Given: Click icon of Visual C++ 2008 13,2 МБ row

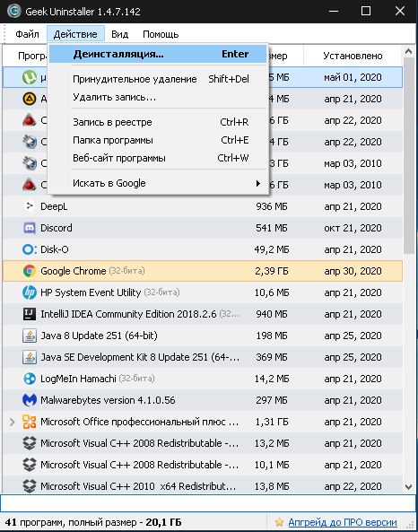Looking at the screenshot, I should coord(30,443).
